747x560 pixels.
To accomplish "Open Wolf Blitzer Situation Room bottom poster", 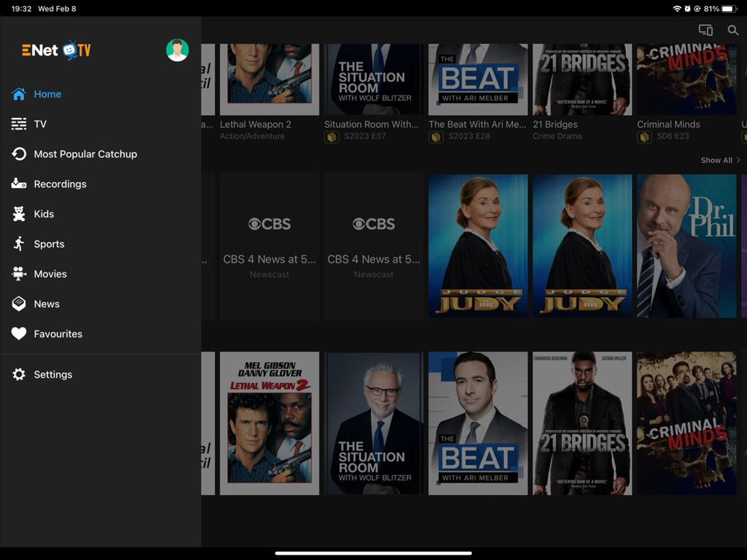I will pyautogui.click(x=373, y=423).
